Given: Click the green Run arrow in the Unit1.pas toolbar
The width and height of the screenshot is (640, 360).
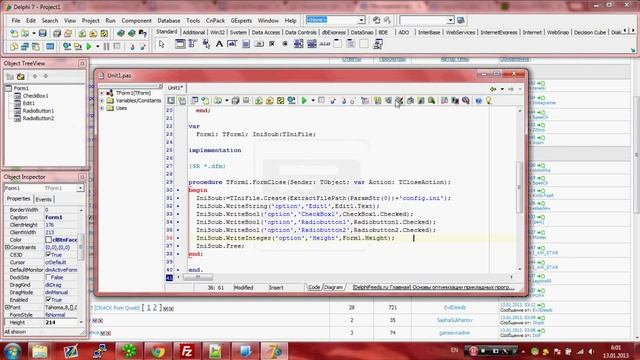Looking at the screenshot, I should (304, 100).
